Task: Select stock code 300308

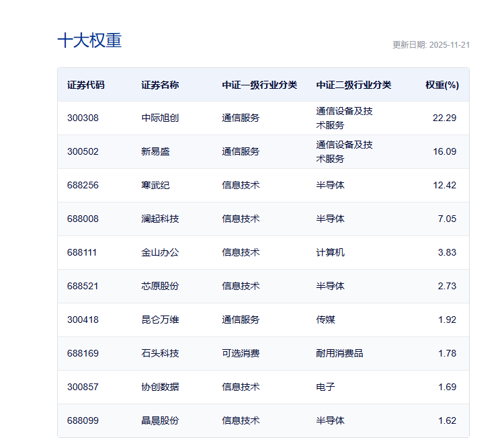Action: coord(83,118)
